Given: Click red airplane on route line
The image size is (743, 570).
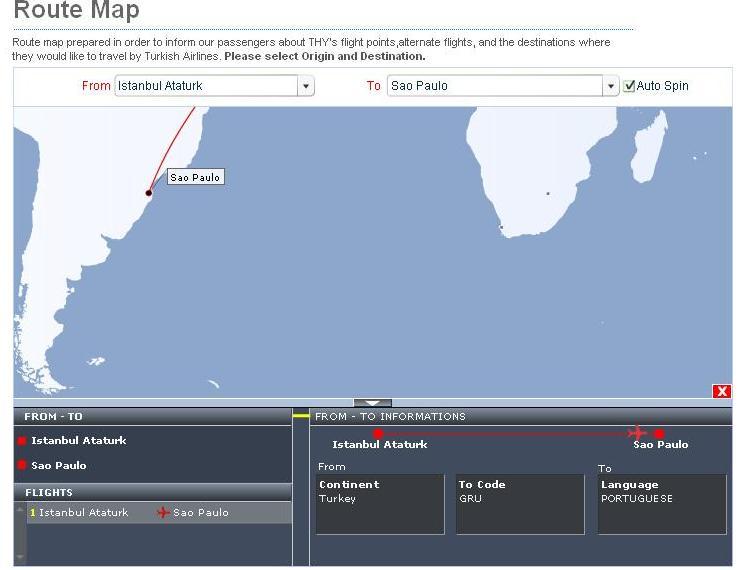Looking at the screenshot, I should (x=637, y=433).
